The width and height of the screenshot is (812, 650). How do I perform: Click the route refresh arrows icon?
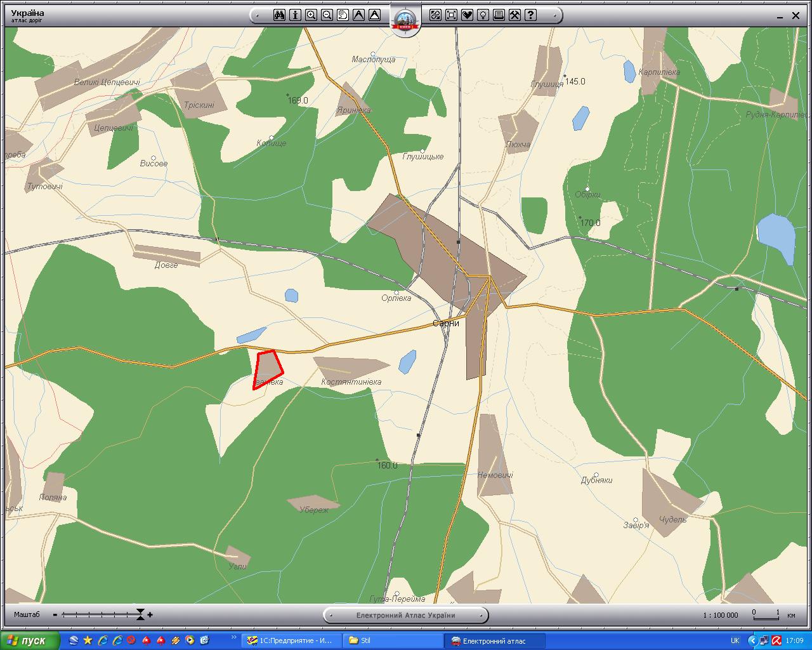click(x=435, y=15)
